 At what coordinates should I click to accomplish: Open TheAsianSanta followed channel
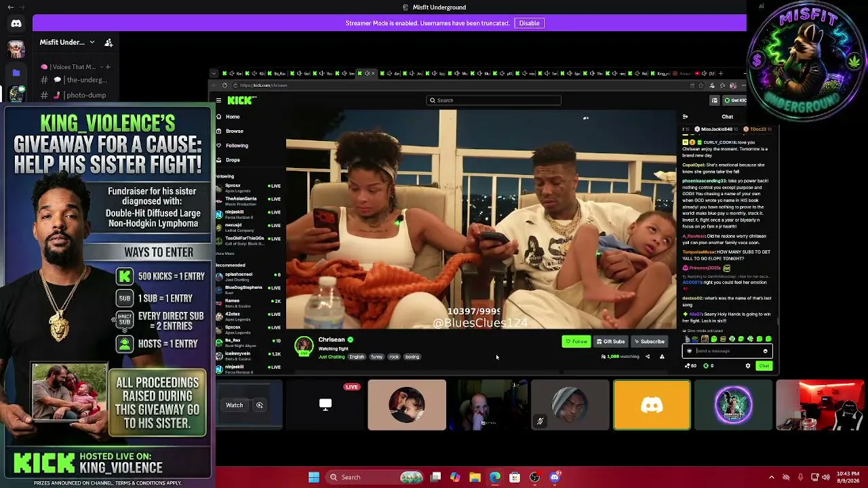point(248,201)
